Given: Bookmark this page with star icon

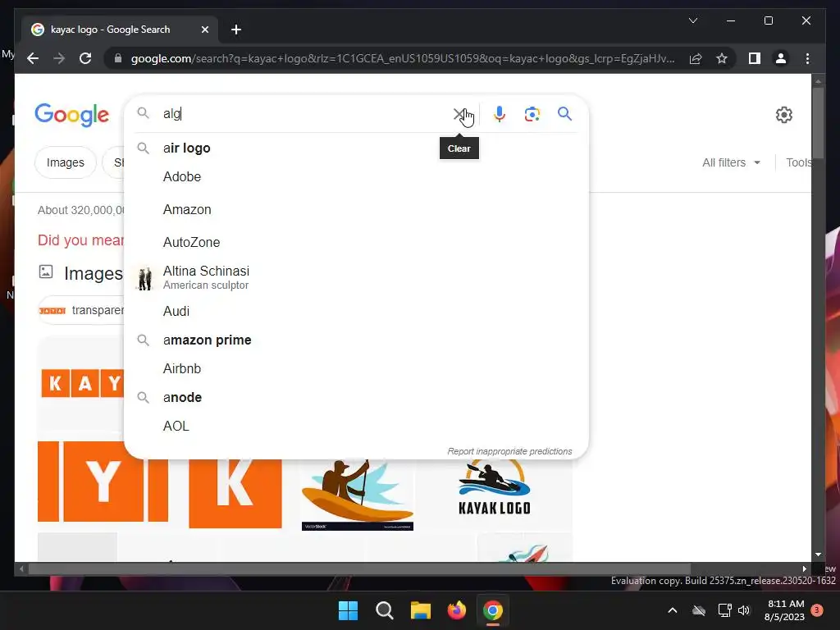Looking at the screenshot, I should [722, 58].
